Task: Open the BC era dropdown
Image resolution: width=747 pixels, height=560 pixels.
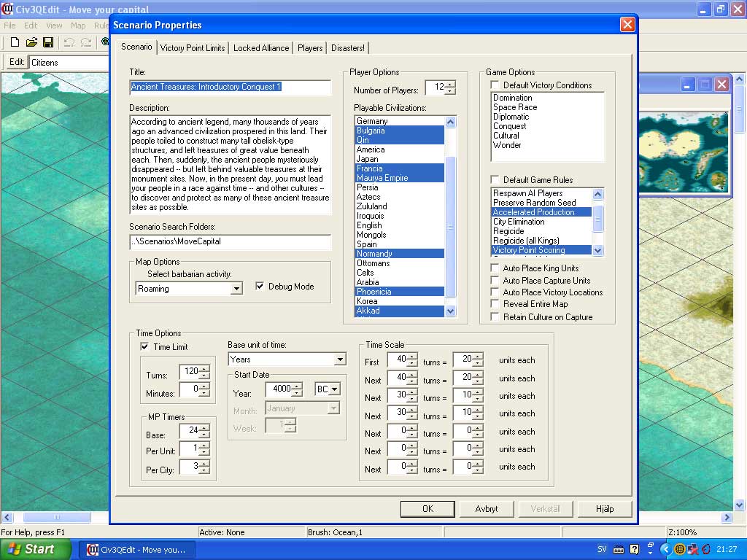Action: click(334, 389)
